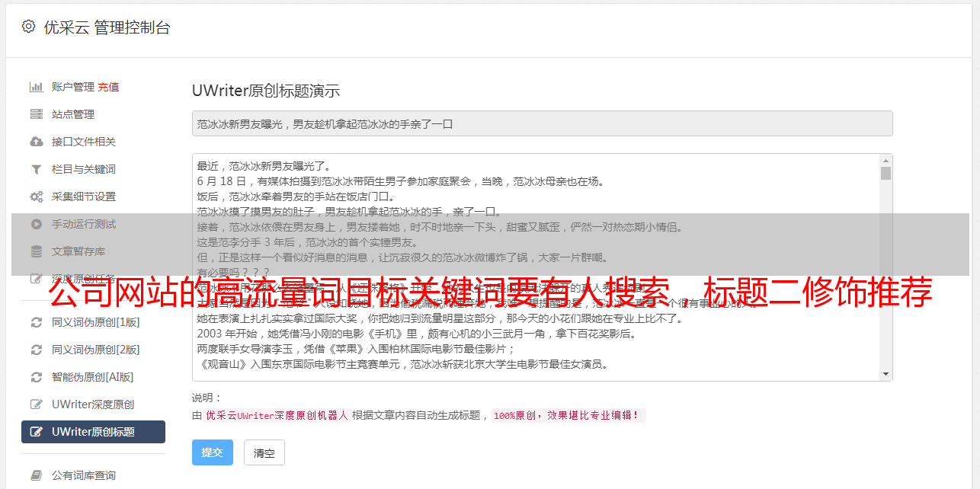
Task: Click the red 充值 link
Action: click(x=108, y=87)
